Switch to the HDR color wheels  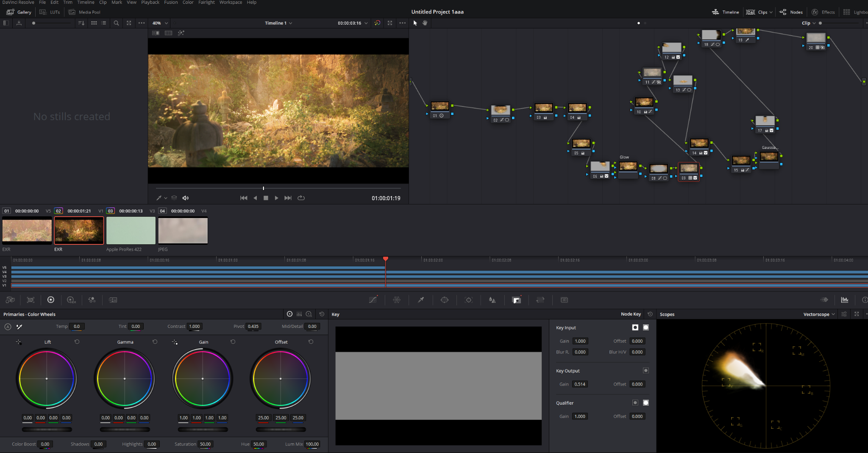click(71, 300)
